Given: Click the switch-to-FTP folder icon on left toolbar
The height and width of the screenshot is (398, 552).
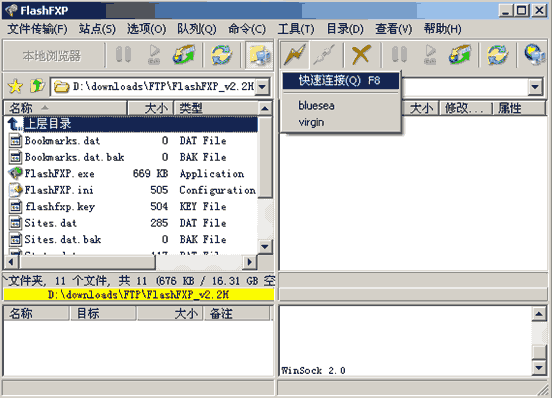Looking at the screenshot, I should 259,55.
